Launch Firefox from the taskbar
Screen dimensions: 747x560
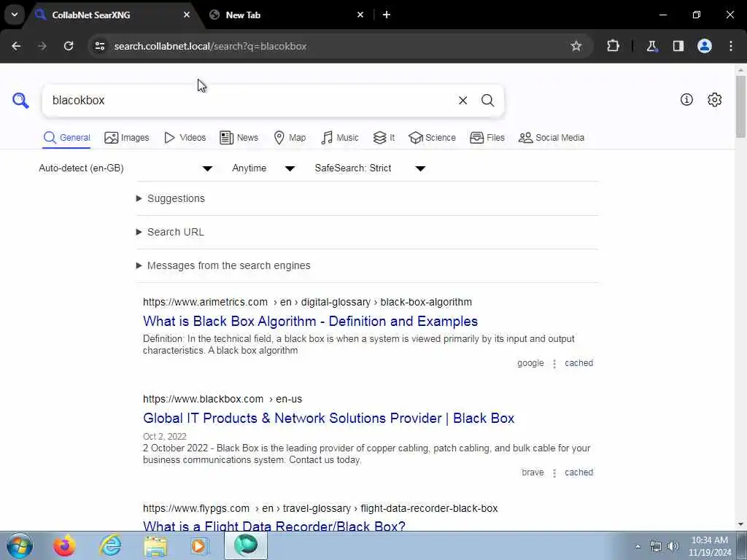pyautogui.click(x=64, y=545)
